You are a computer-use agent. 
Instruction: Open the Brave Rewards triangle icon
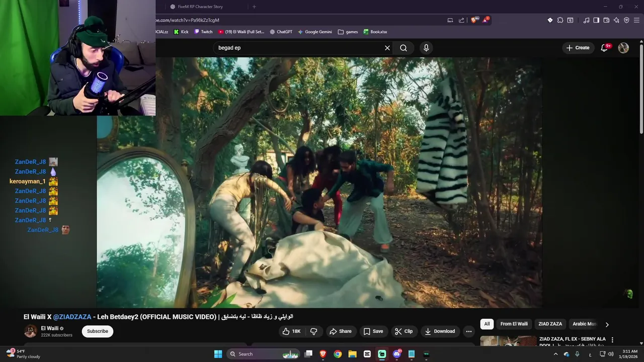click(486, 20)
